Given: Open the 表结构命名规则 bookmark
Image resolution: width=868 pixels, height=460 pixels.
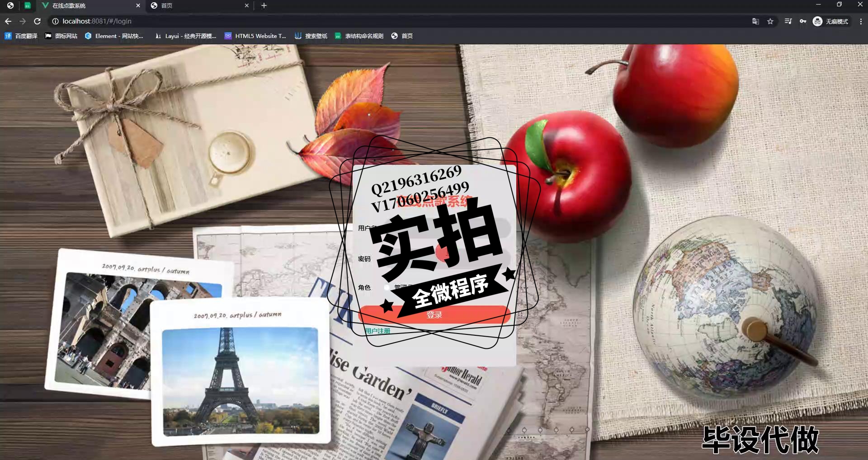Looking at the screenshot, I should (x=359, y=36).
